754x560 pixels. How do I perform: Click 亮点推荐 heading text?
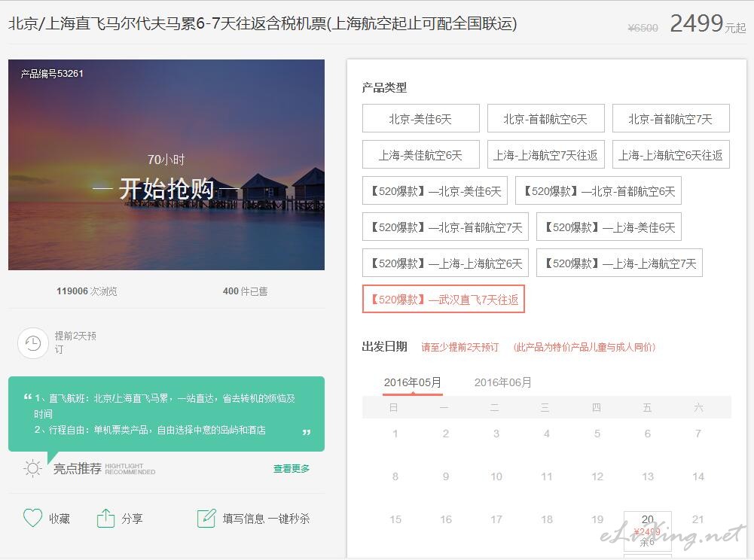click(x=78, y=468)
